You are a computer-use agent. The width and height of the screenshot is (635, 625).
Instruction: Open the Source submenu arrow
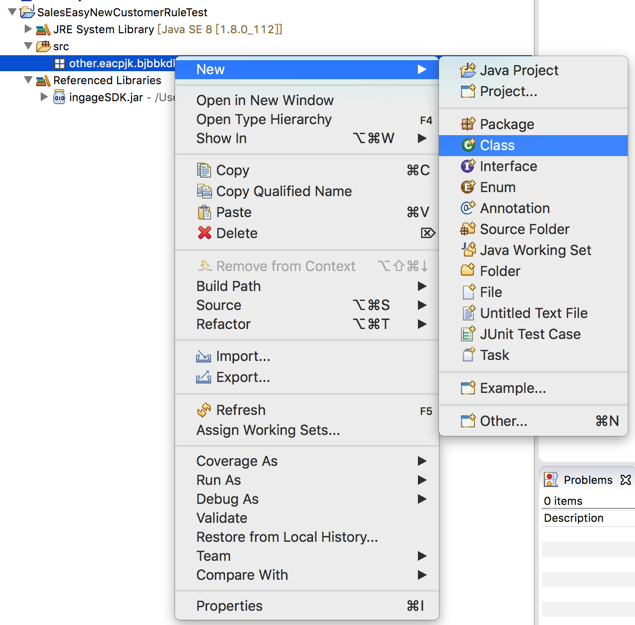pyautogui.click(x=422, y=305)
